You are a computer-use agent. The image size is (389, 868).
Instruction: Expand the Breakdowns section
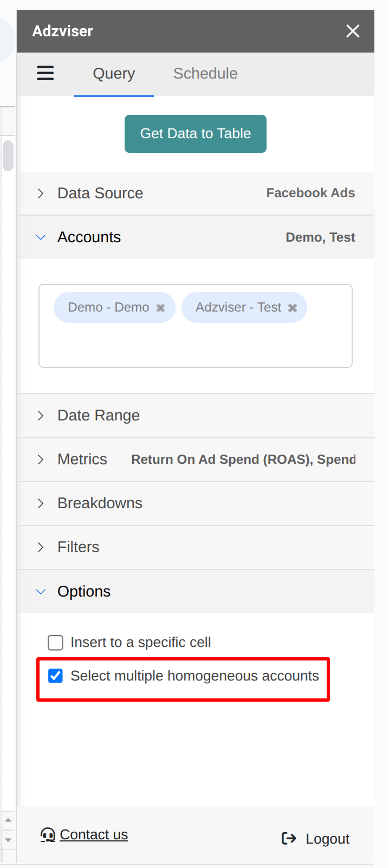tap(196, 503)
